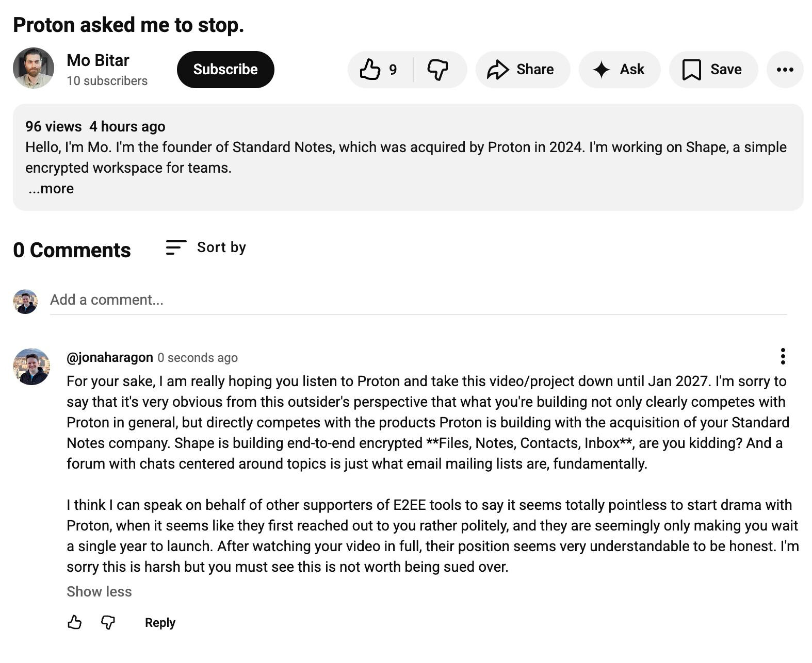Collapse comment with Show less
812x663 pixels.
pos(99,591)
